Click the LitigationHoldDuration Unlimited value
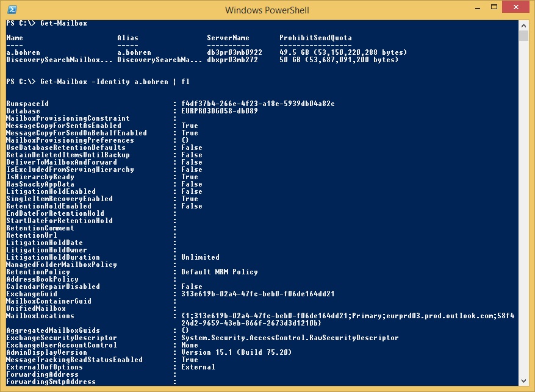Image resolution: width=535 pixels, height=392 pixels. pyautogui.click(x=200, y=257)
